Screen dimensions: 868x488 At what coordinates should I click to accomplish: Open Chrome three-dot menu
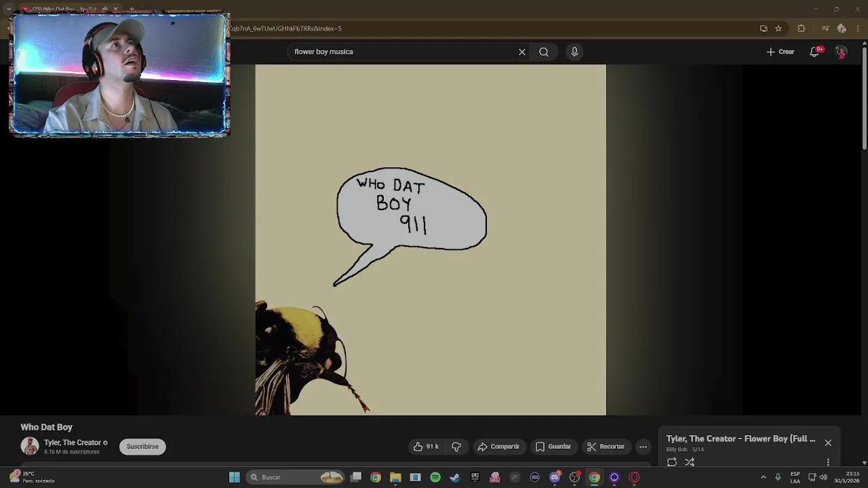click(859, 28)
